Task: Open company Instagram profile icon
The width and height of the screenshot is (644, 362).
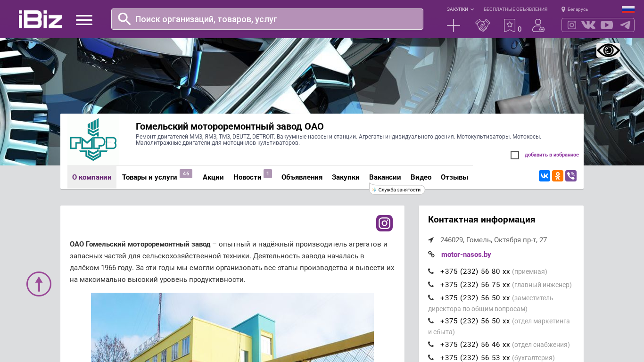Action: (384, 223)
